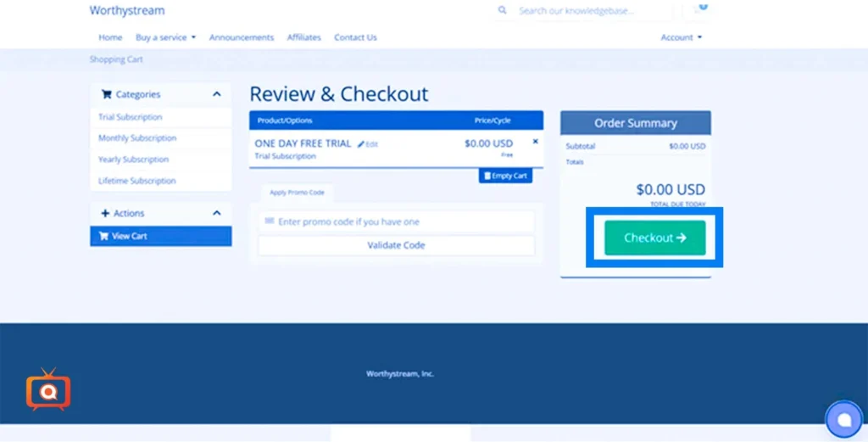Image resolution: width=868 pixels, height=442 pixels.
Task: Remove the ONE DAY FREE TRIAL item with X
Action: 536,141
